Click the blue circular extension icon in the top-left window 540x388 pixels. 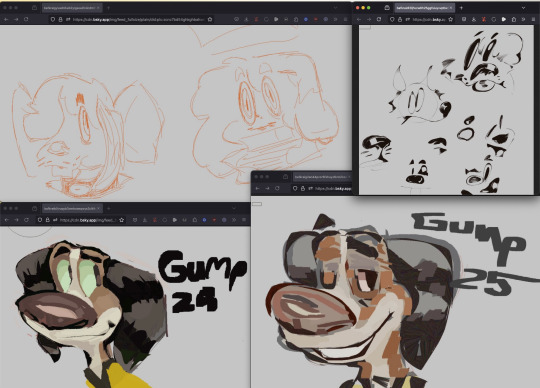click(306, 20)
